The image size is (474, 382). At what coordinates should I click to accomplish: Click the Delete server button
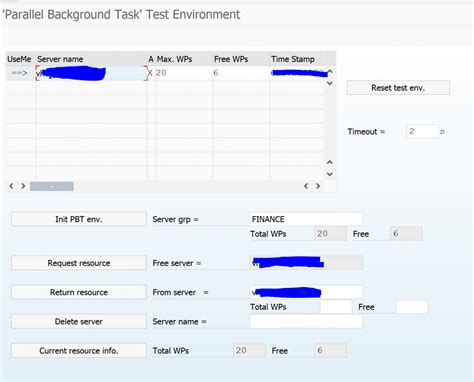click(79, 322)
